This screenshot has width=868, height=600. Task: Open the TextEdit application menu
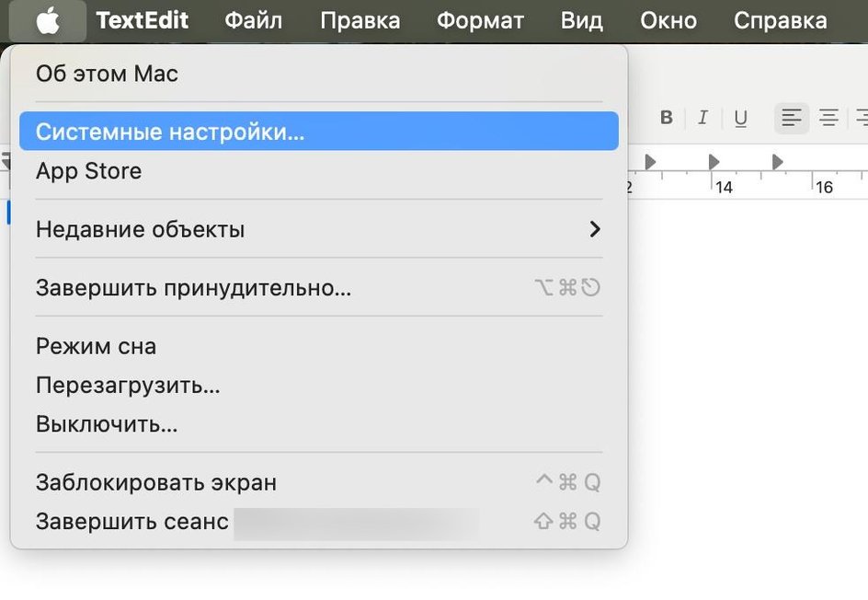click(x=143, y=21)
